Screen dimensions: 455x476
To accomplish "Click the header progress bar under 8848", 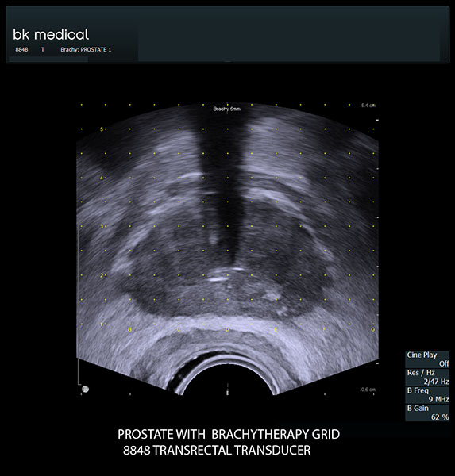I will [48, 59].
